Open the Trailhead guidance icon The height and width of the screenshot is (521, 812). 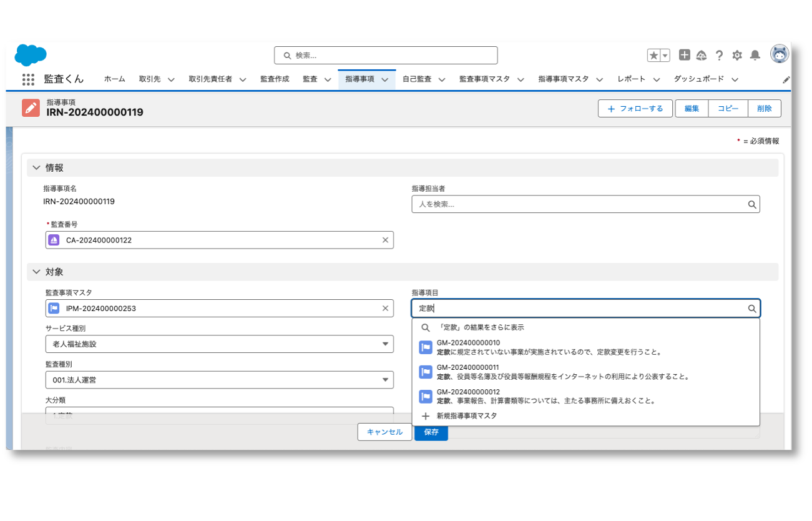coord(701,55)
